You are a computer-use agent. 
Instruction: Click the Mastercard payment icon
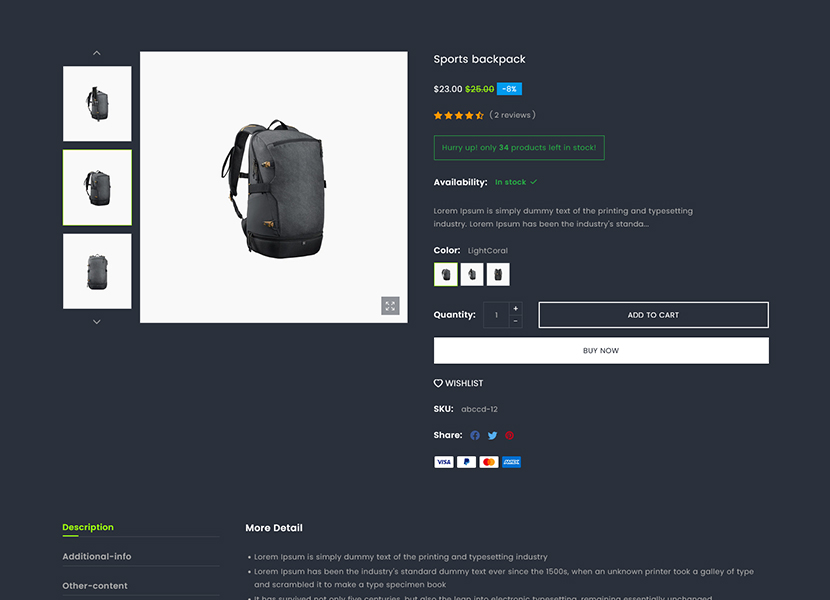click(488, 461)
